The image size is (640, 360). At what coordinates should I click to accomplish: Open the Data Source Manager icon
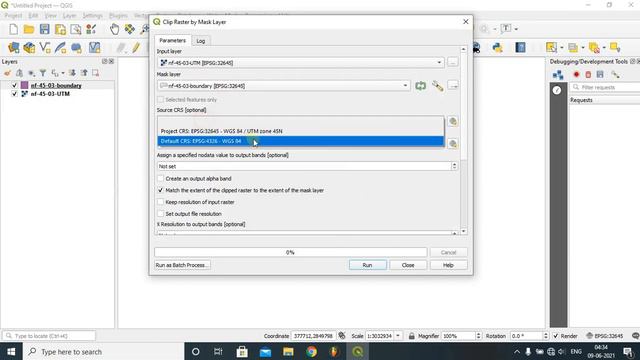click(x=13, y=48)
